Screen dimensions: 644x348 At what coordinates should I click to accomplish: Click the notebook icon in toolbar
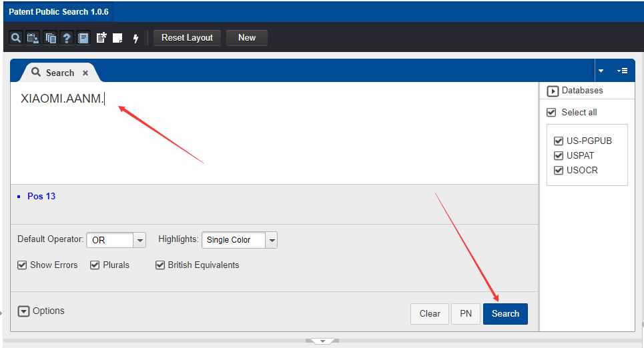tap(83, 38)
